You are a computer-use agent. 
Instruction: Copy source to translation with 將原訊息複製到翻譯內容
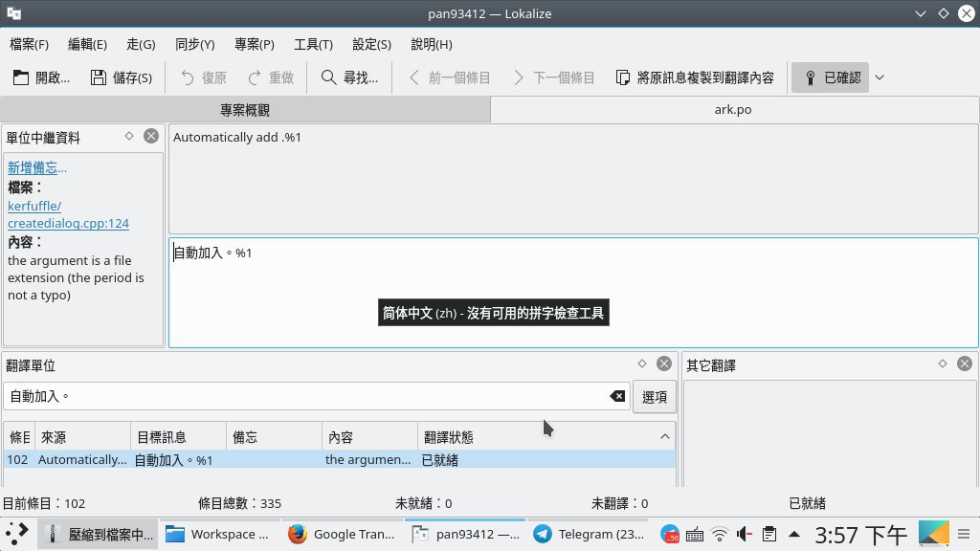tap(695, 77)
